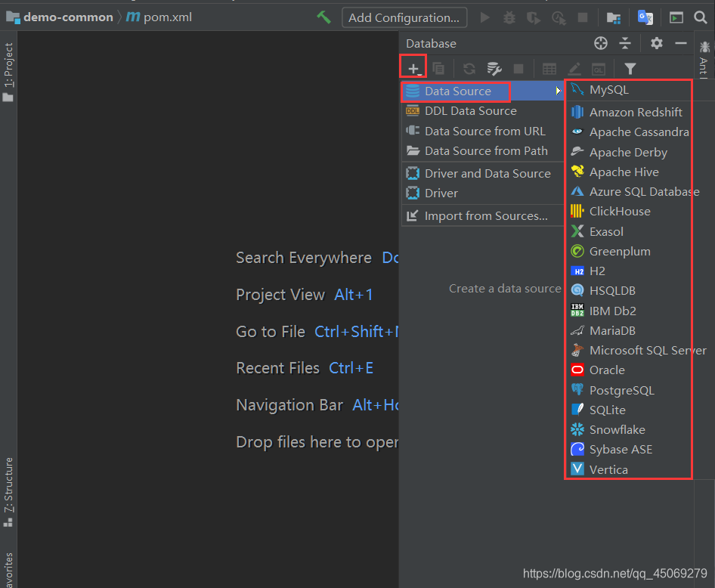Expand the Data Source submenu
The width and height of the screenshot is (715, 588).
tap(483, 91)
